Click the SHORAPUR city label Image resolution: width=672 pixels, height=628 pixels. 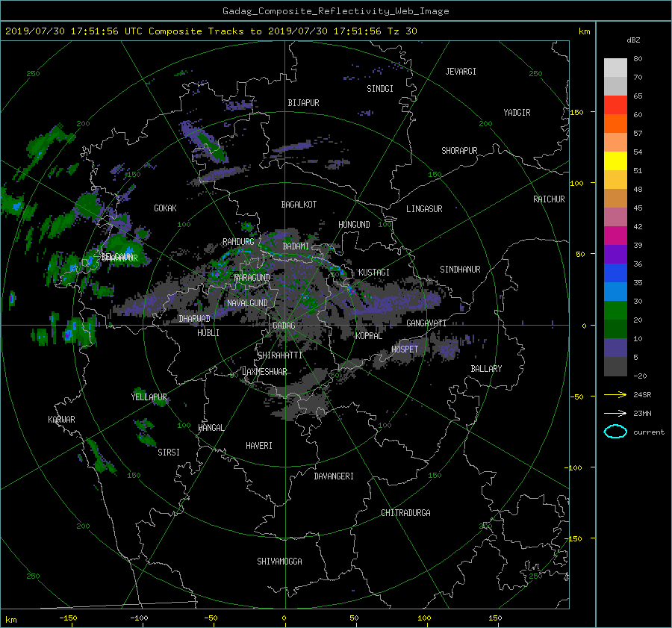[459, 151]
